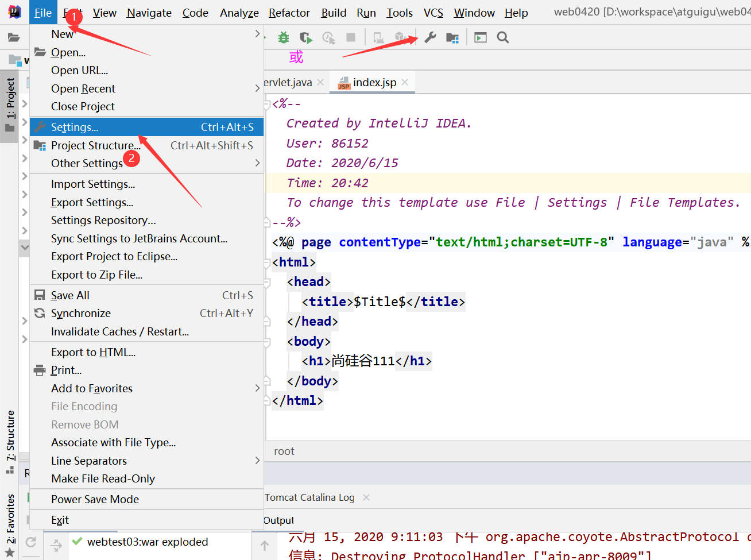Image resolution: width=751 pixels, height=560 pixels.
Task: Open the View menu
Action: pos(104,13)
